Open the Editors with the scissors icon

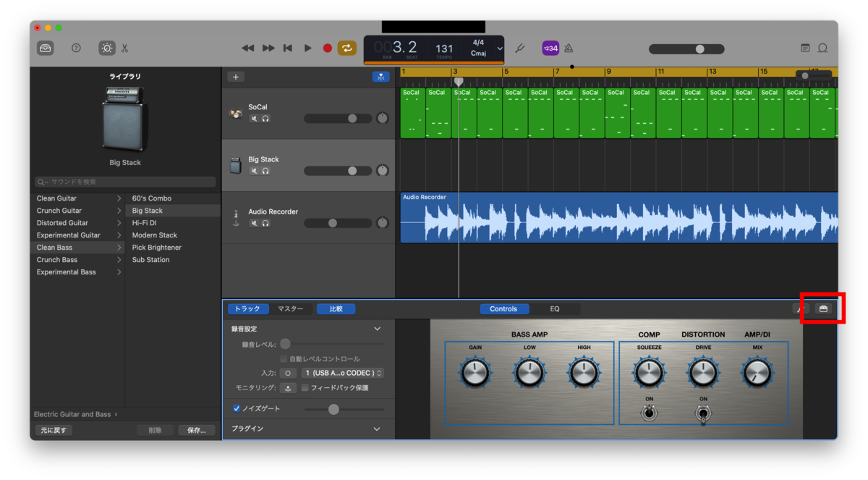pos(125,49)
